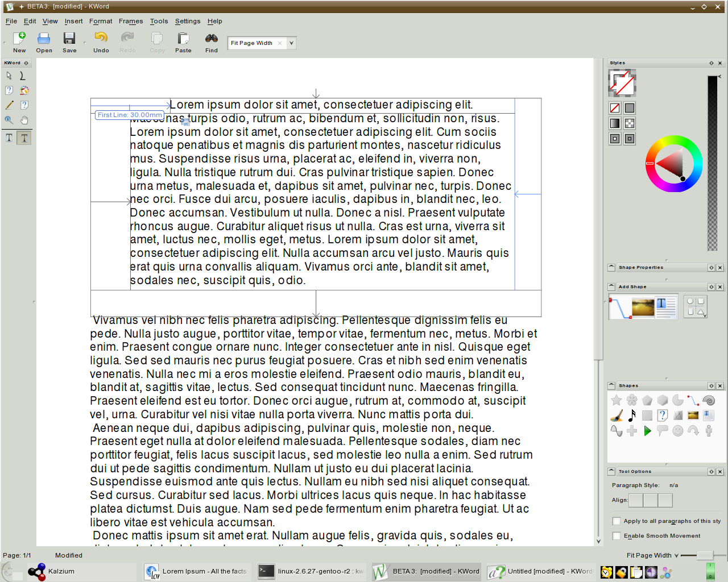Toggle 'Apply to all paragraphs' checkbox

pos(617,521)
